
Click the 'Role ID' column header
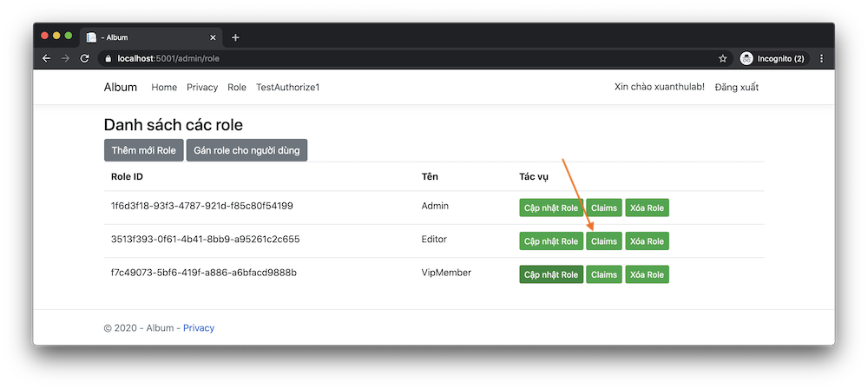(127, 177)
